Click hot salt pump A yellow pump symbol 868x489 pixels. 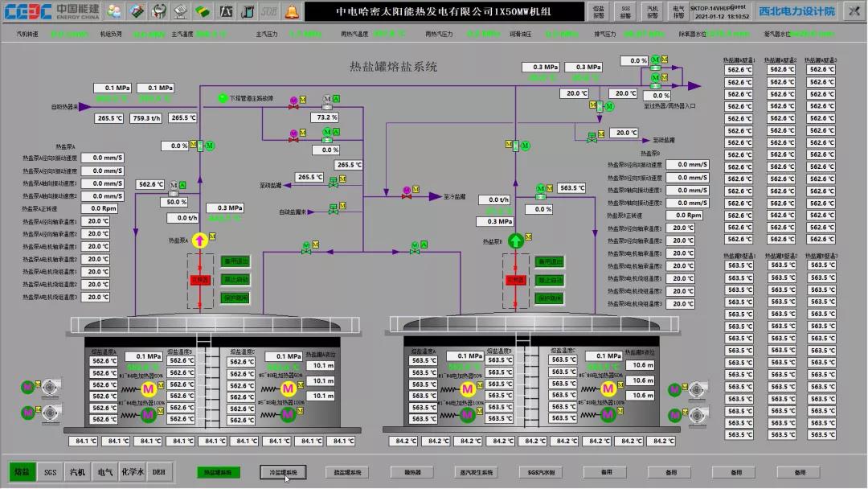tap(201, 240)
